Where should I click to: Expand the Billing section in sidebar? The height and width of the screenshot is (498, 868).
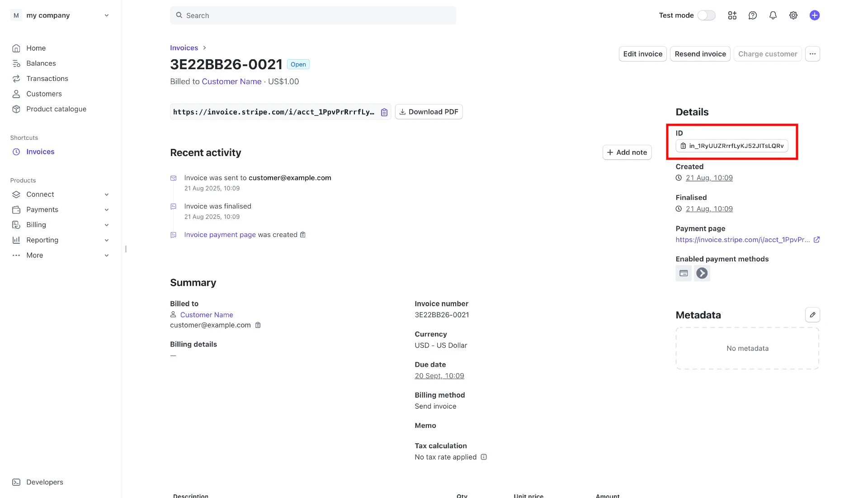[x=107, y=225]
